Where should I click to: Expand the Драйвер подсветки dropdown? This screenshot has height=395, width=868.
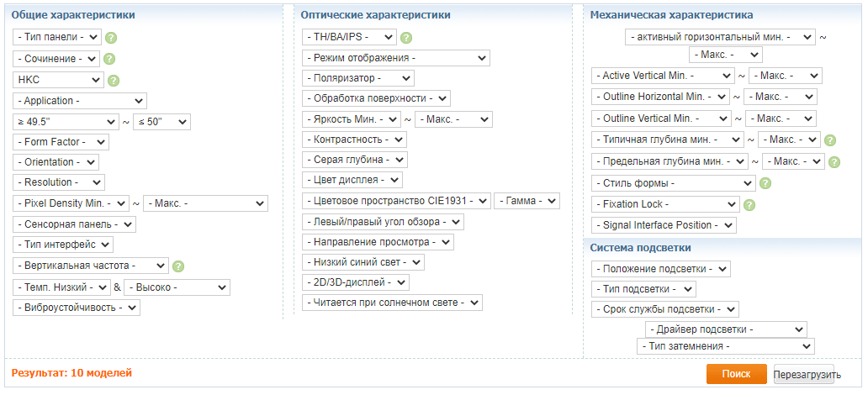[726, 329]
